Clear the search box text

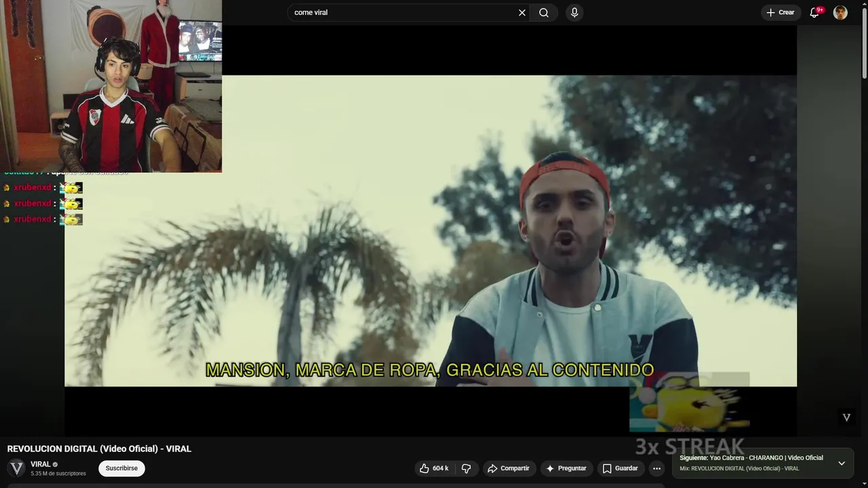click(522, 12)
